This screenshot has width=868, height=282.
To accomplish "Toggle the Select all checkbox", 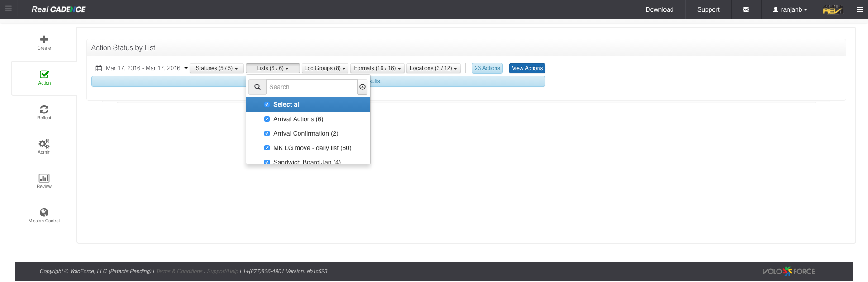I will click(267, 104).
